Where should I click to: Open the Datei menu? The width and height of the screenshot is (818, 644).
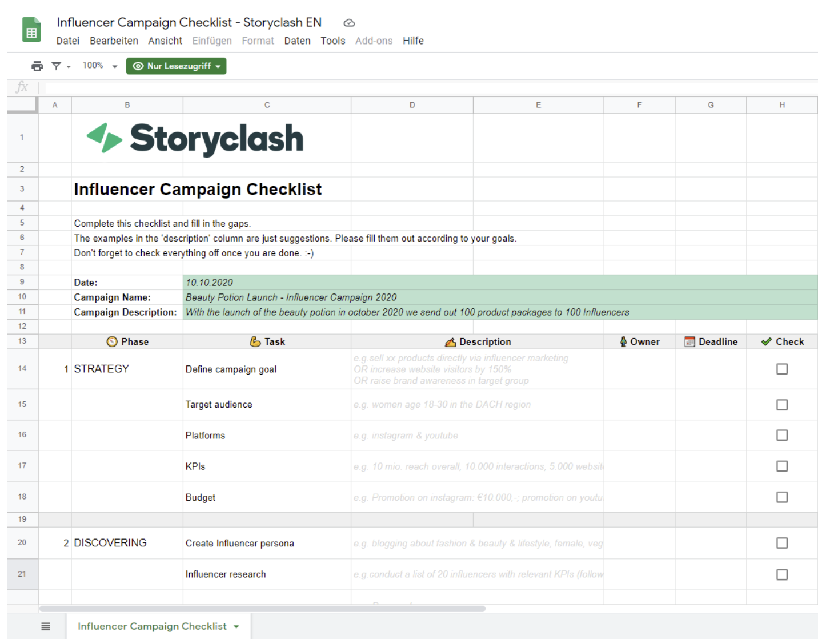point(67,41)
